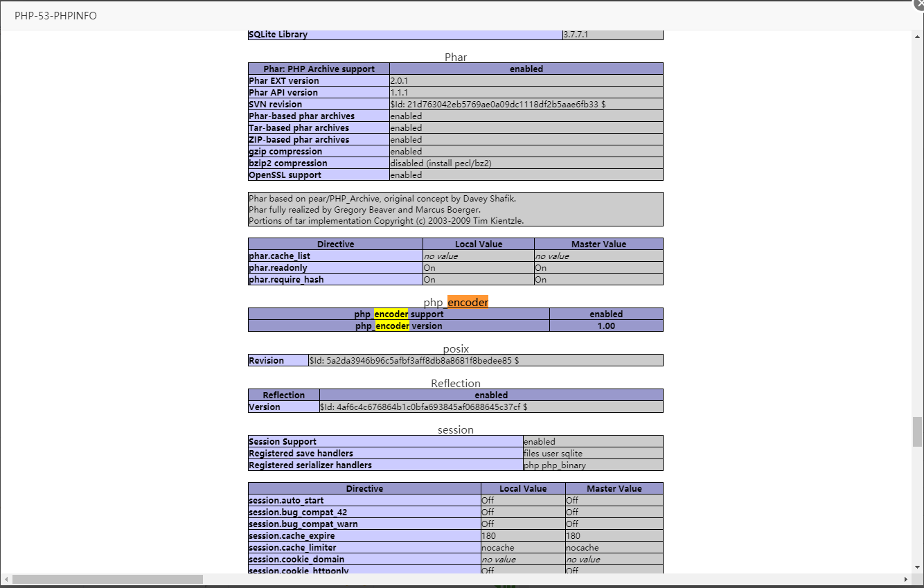Click the Phar-based phar archives label

(x=301, y=116)
